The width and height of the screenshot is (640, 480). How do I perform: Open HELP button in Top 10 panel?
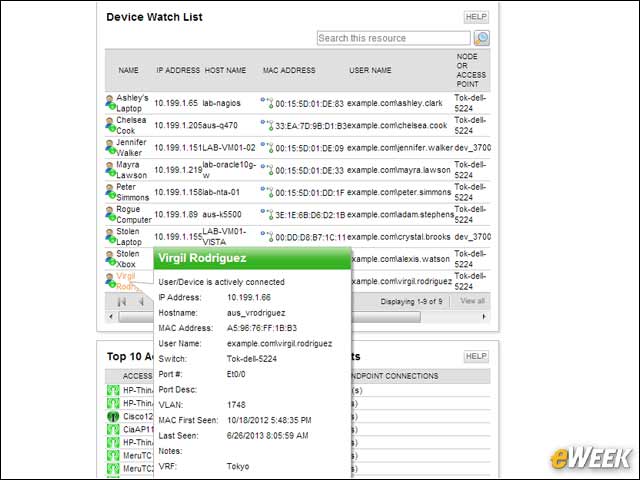[x=476, y=356]
